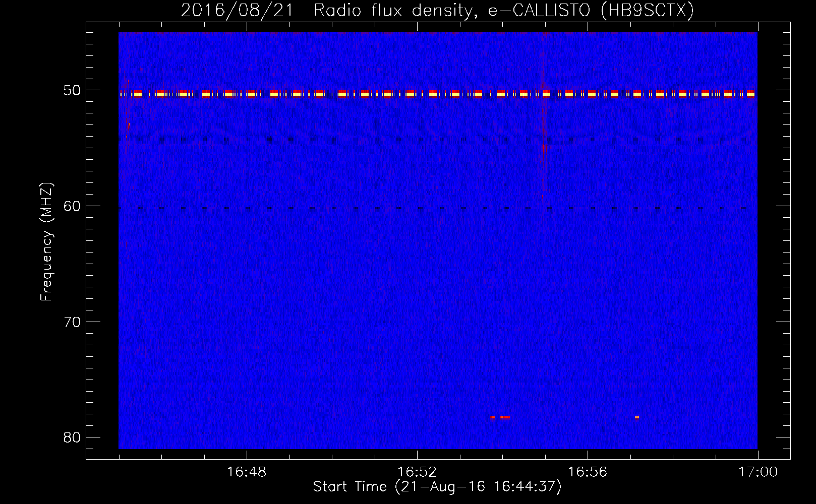Click the '80' frequency axis label

tap(72, 437)
